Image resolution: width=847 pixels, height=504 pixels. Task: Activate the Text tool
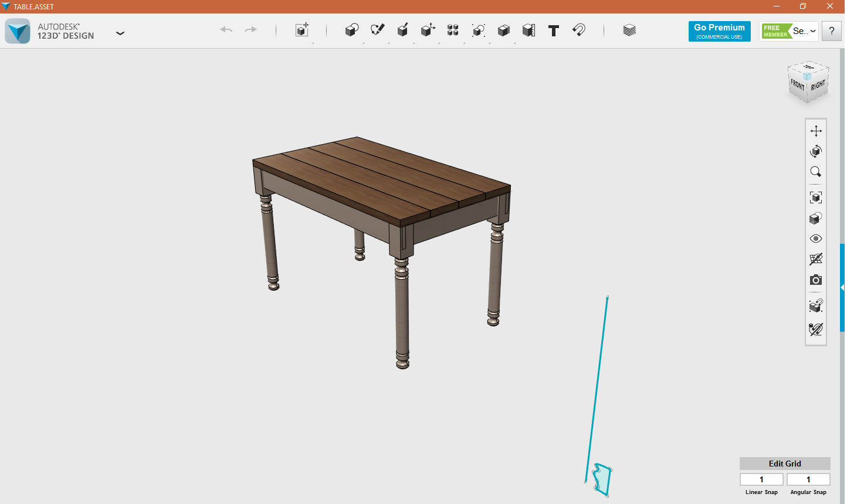pos(553,30)
